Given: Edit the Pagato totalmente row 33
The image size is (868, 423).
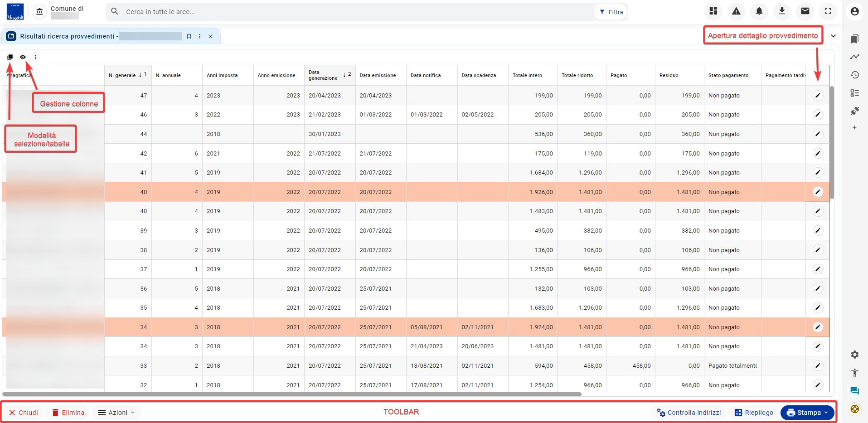Looking at the screenshot, I should pyautogui.click(x=818, y=365).
